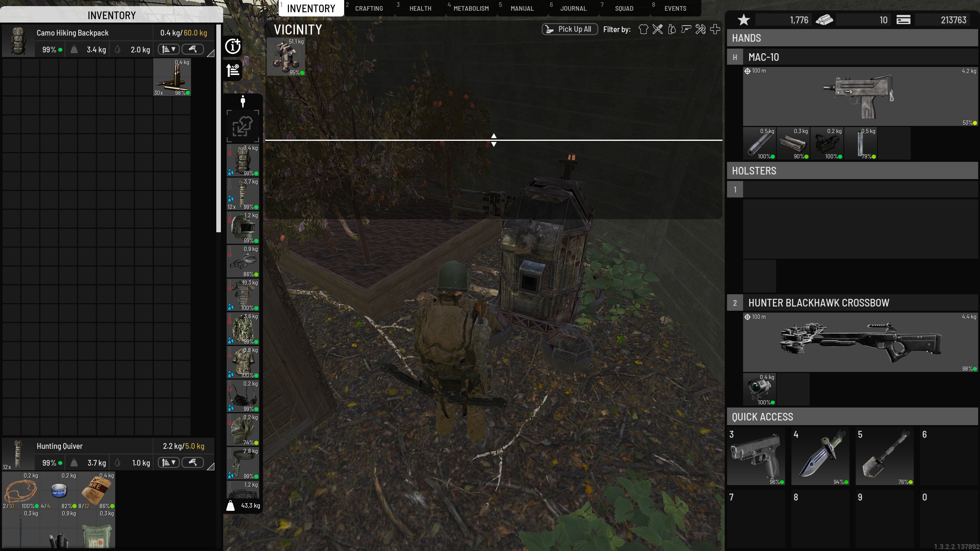Image resolution: width=980 pixels, height=551 pixels.
Task: Select the MAC-10 0.3 kg attachment (90%)
Action: 793,143
